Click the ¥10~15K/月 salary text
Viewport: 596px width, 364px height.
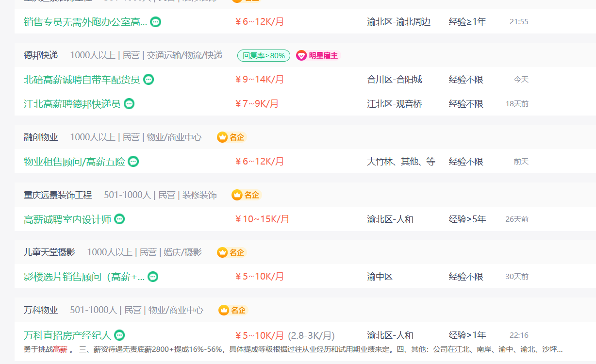262,219
